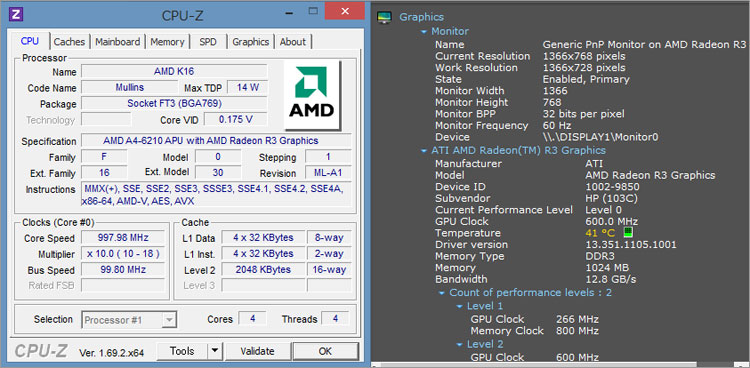750x368 pixels.
Task: Collapse the ATI AMD Radeon(TM) R3 Graphics section
Action: coord(424,151)
